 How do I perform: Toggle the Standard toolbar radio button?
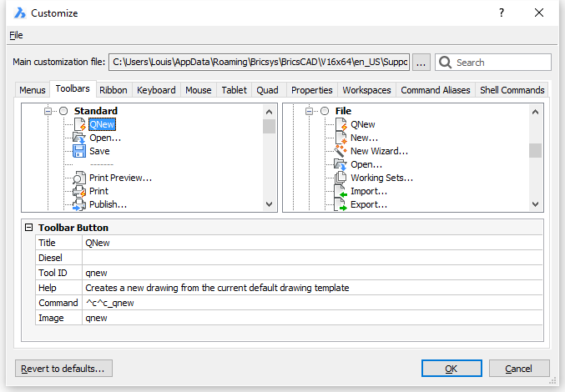[x=63, y=111]
